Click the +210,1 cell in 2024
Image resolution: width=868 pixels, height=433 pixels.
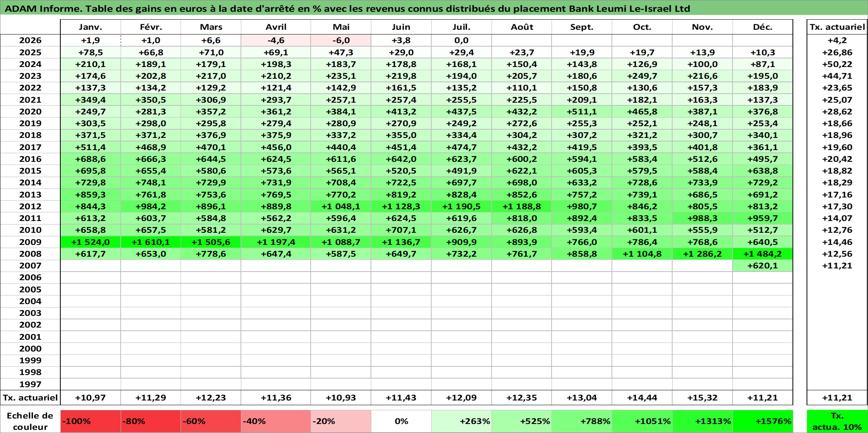point(90,64)
